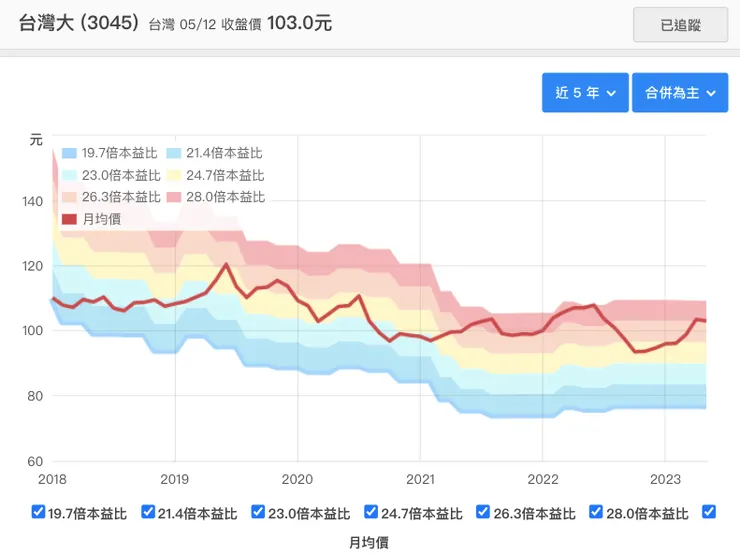The width and height of the screenshot is (740, 556).
Task: Click the 19.7倍本益比 label beside its checkbox
Action: 87,514
